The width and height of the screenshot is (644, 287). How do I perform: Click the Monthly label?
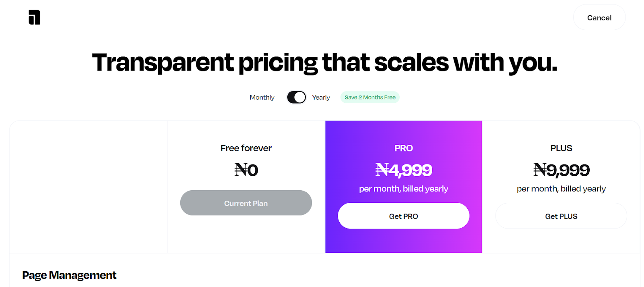262,97
